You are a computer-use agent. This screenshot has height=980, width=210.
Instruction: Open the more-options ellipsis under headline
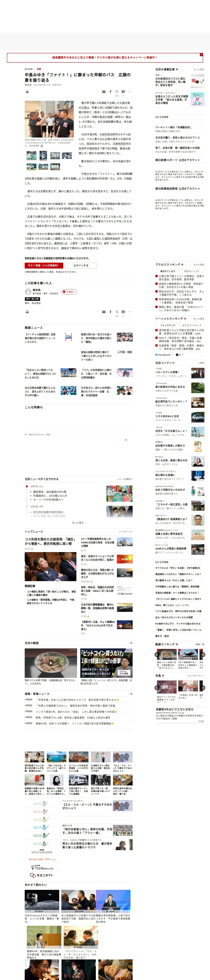coord(130,92)
